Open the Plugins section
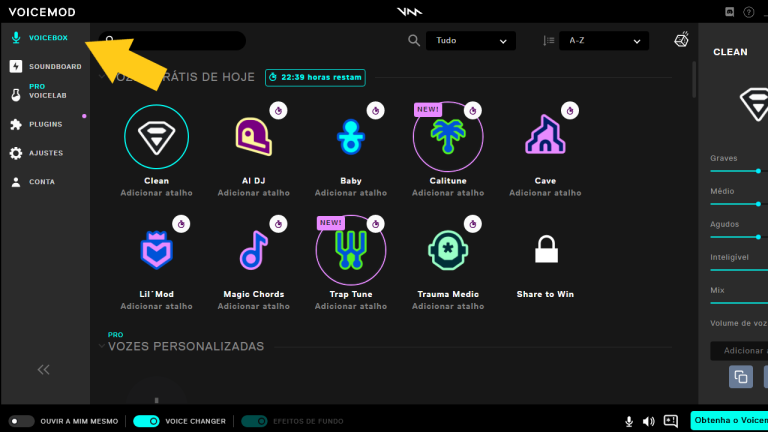This screenshot has width=768, height=432. (x=37, y=124)
